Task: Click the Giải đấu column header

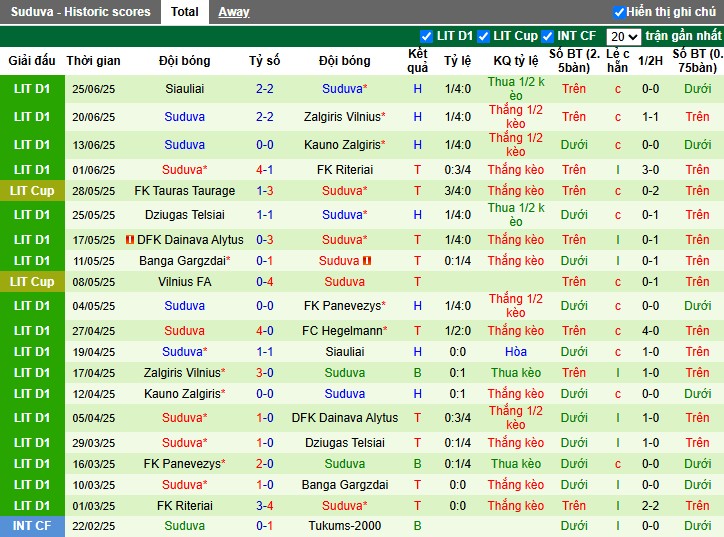Action: (x=32, y=60)
